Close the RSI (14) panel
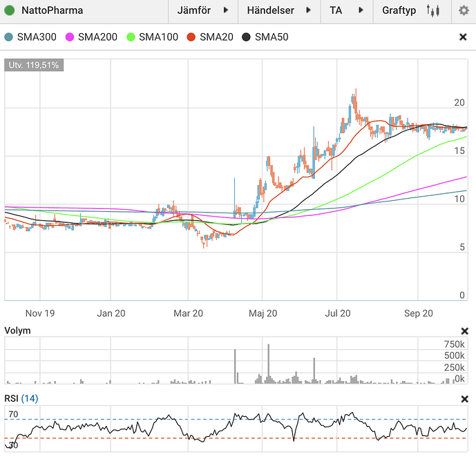 point(464,399)
